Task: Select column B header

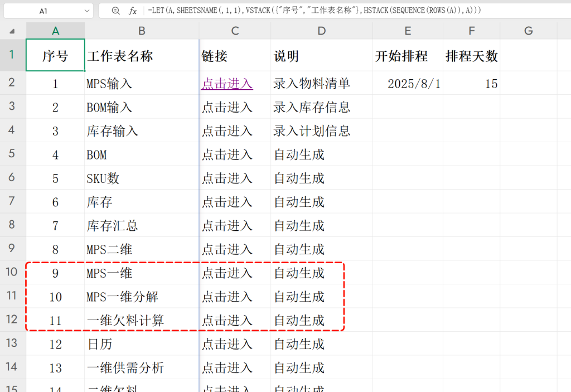Action: pyautogui.click(x=142, y=31)
